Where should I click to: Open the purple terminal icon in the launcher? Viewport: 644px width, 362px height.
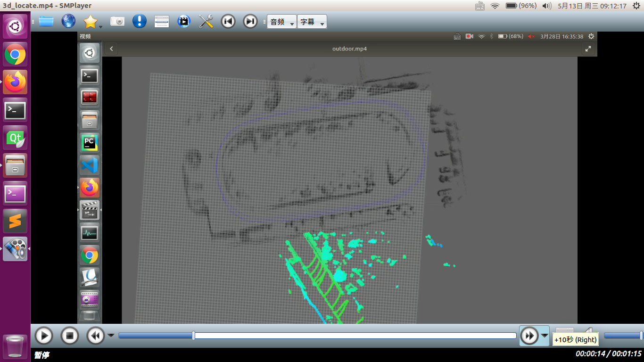click(15, 194)
